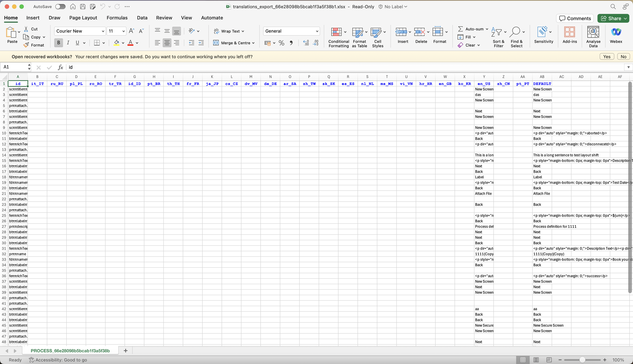Expand the font colour dropdown arrow

(x=137, y=43)
